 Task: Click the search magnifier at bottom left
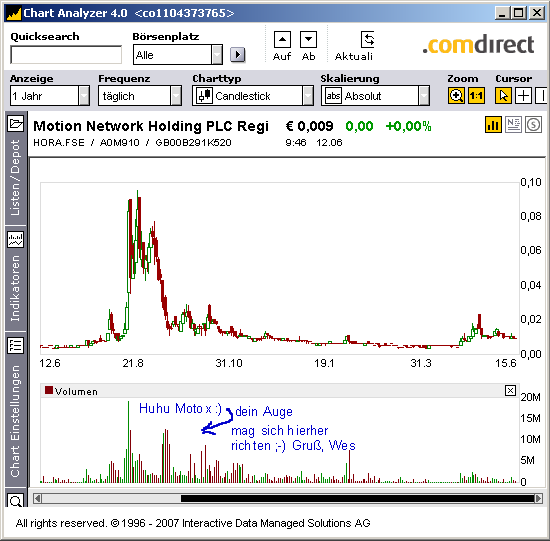[x=15, y=500]
